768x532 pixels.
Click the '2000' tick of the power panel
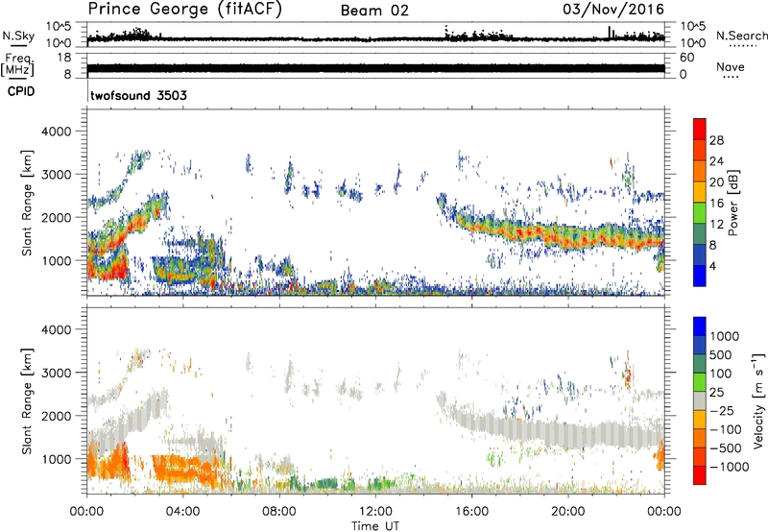coord(56,217)
